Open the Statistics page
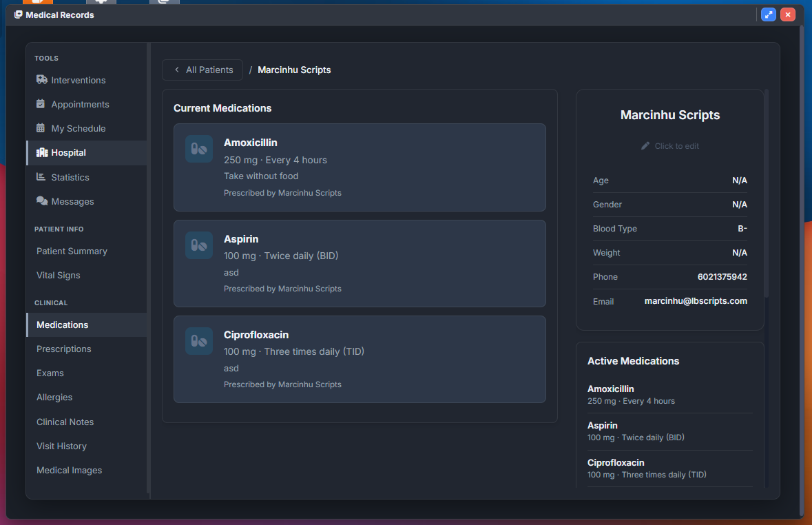 click(x=87, y=177)
